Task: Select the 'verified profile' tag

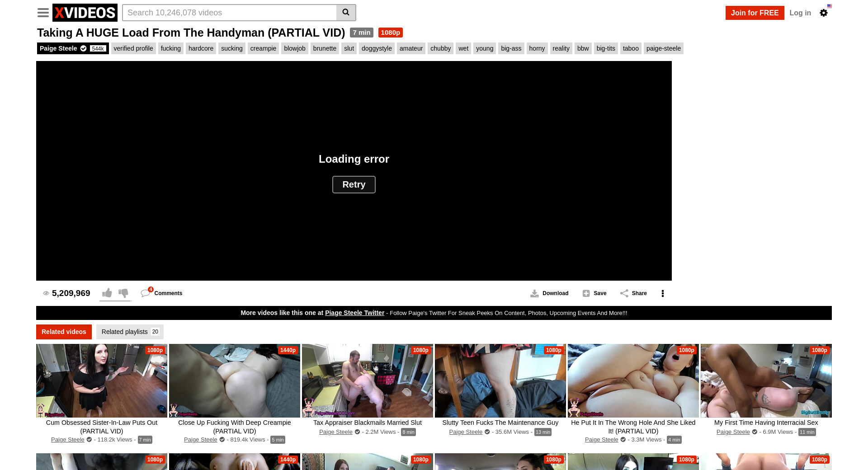Action: [x=133, y=48]
